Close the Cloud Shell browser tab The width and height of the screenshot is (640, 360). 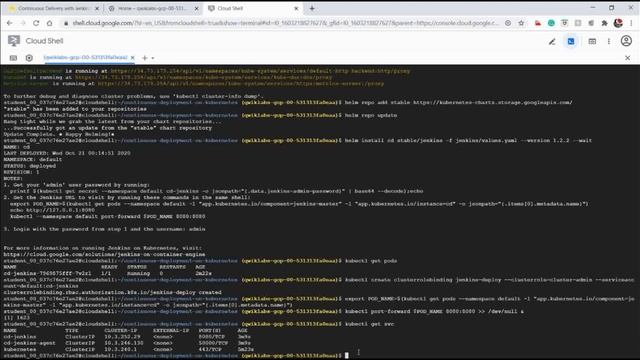pyautogui.click(x=296, y=8)
